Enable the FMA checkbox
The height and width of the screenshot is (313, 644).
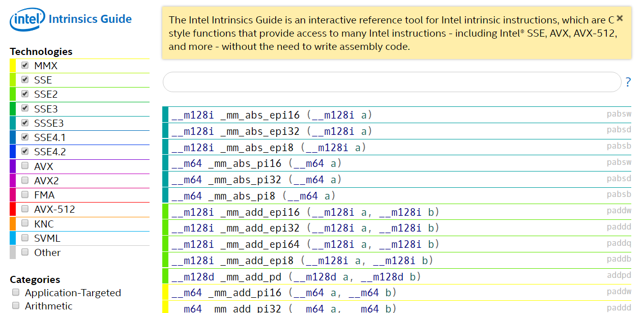25,194
